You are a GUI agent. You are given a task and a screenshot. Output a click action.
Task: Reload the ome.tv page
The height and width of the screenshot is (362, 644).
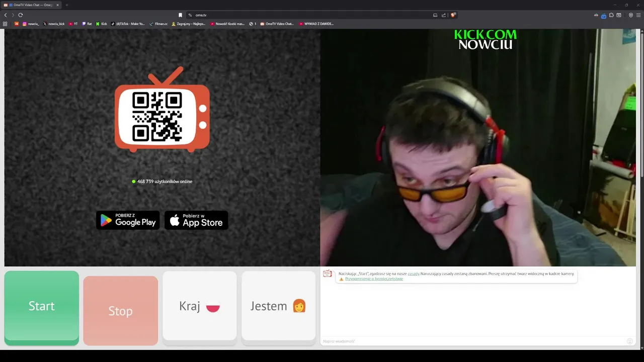[x=21, y=15]
